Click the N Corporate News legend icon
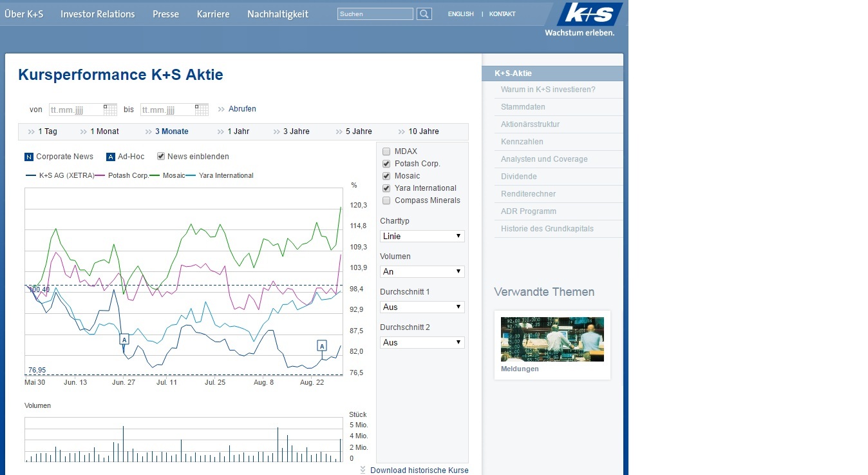868x475 pixels. point(28,156)
